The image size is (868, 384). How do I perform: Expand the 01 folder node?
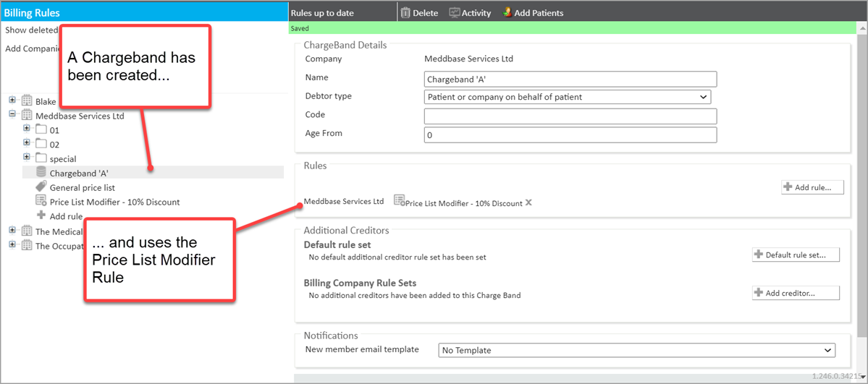pos(27,129)
